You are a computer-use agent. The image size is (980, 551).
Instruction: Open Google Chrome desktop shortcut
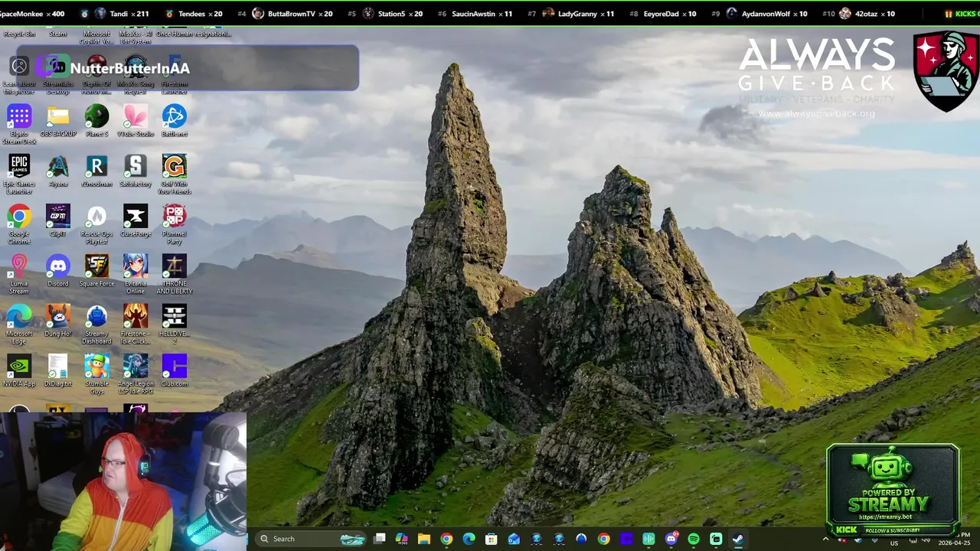tap(19, 224)
